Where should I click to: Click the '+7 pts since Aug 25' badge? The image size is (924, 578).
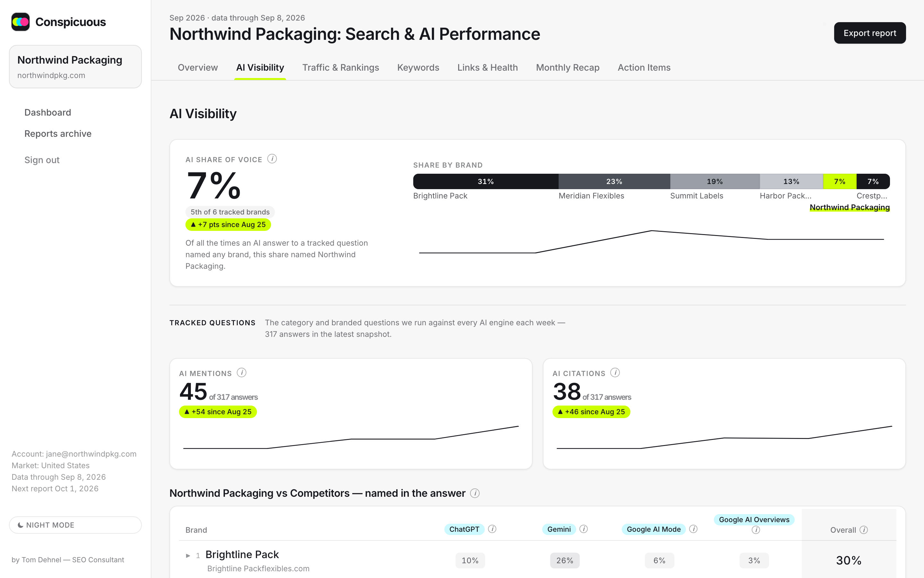click(x=228, y=224)
